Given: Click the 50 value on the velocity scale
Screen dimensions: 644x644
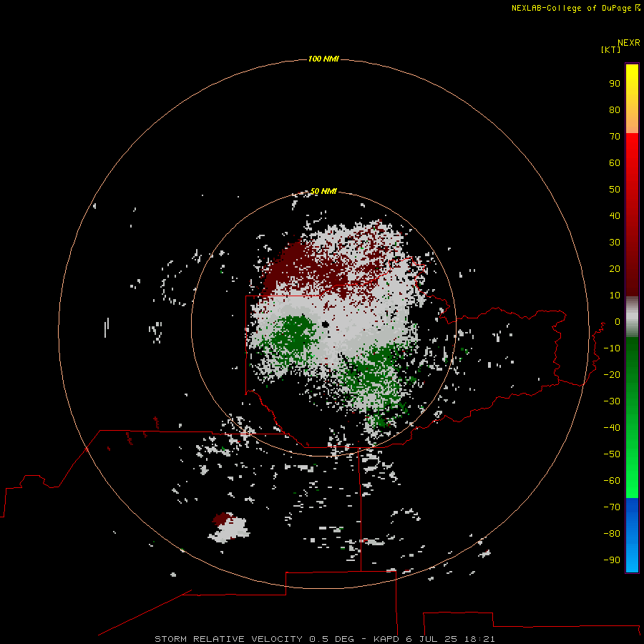Looking at the screenshot, I should click(615, 190).
